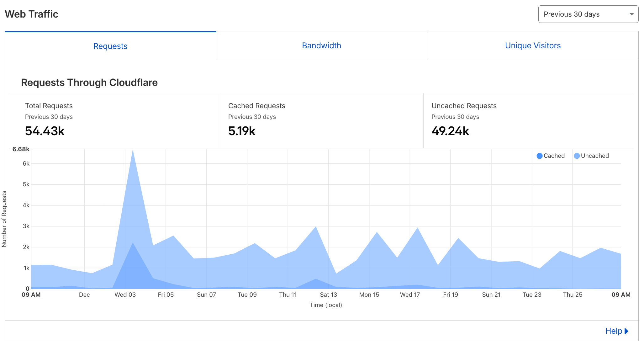Switch to the Bandwidth tab
Screen dimensions: 644x345
[x=322, y=45]
